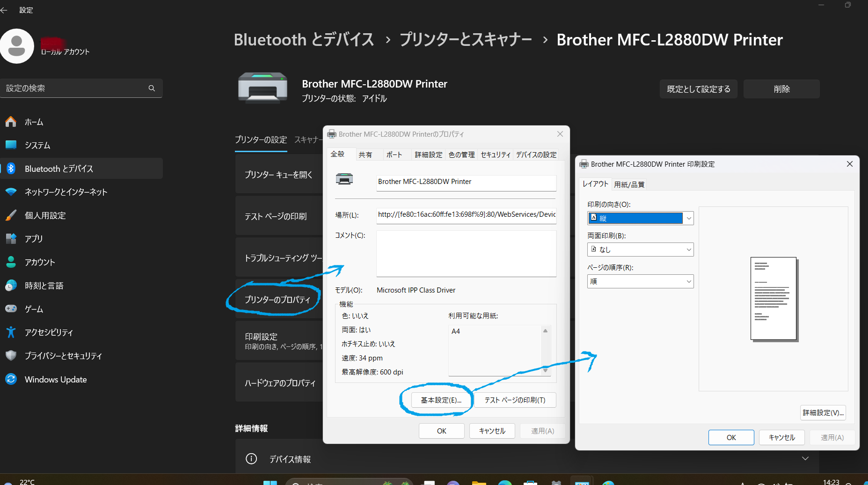
Task: Open the page order dropdown
Action: click(640, 281)
